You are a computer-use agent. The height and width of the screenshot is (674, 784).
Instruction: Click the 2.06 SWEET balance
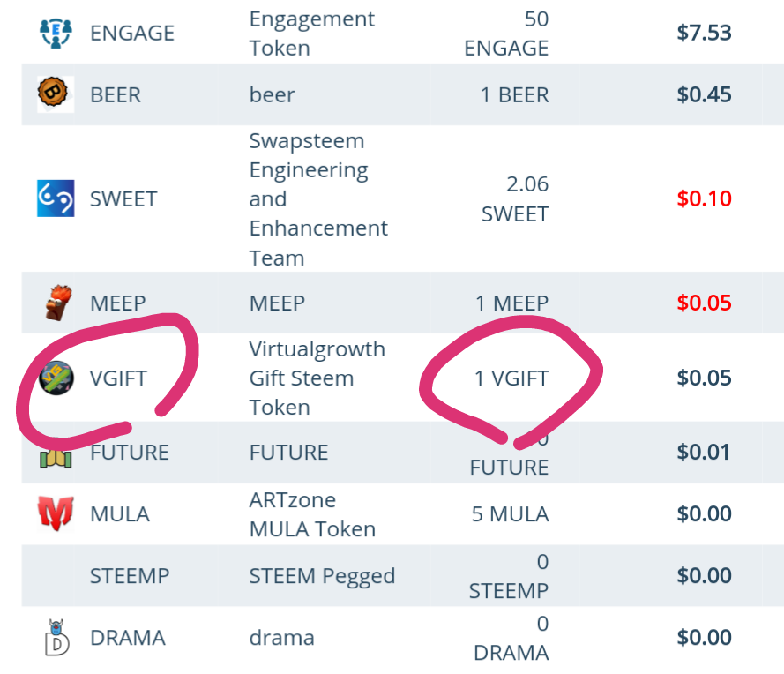click(515, 199)
